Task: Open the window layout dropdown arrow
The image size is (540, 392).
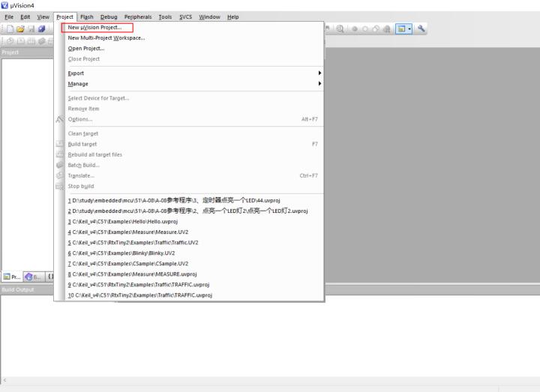Action: [x=409, y=29]
